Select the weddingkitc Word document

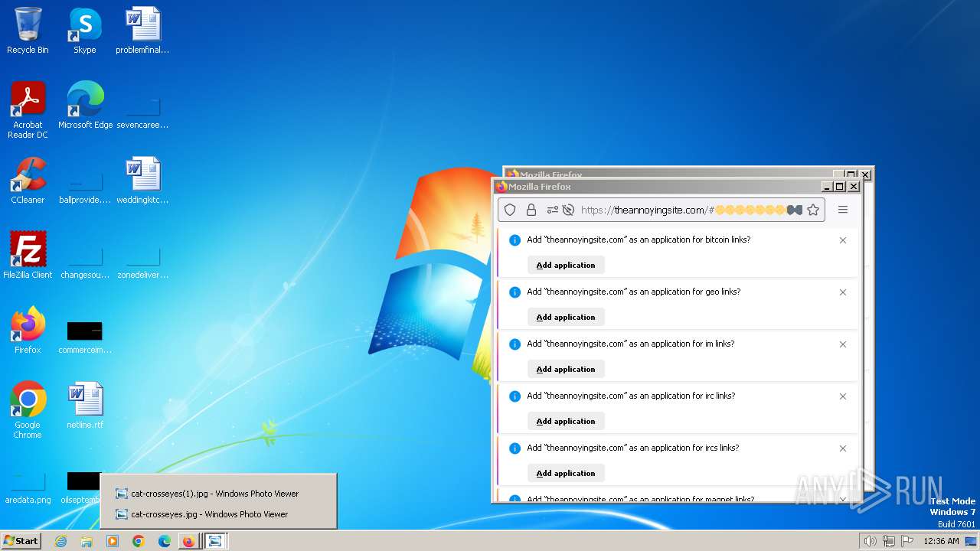pyautogui.click(x=142, y=181)
